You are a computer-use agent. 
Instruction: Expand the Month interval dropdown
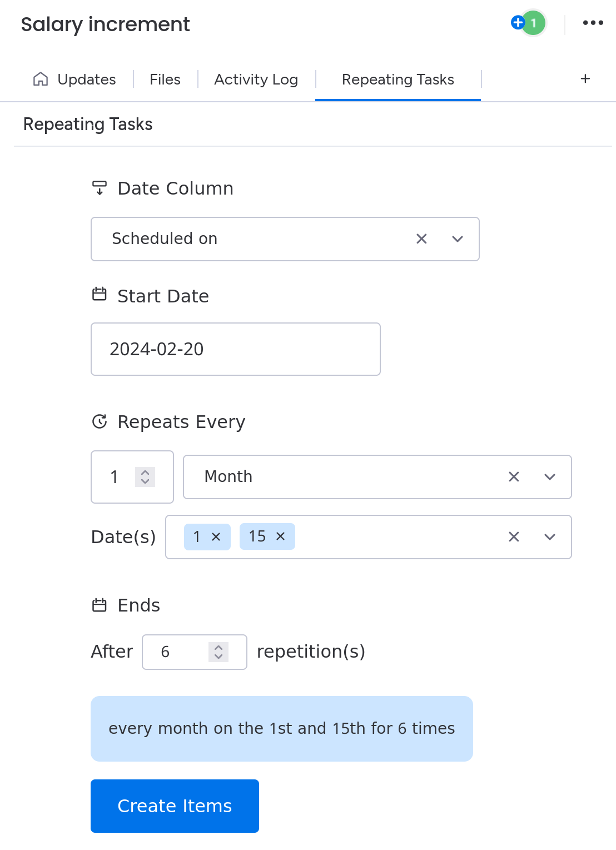click(x=550, y=477)
